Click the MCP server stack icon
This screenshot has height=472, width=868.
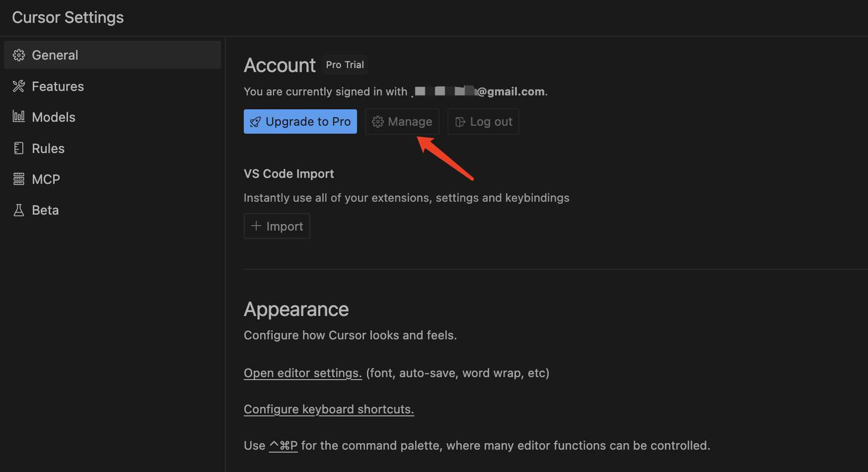[19, 179]
